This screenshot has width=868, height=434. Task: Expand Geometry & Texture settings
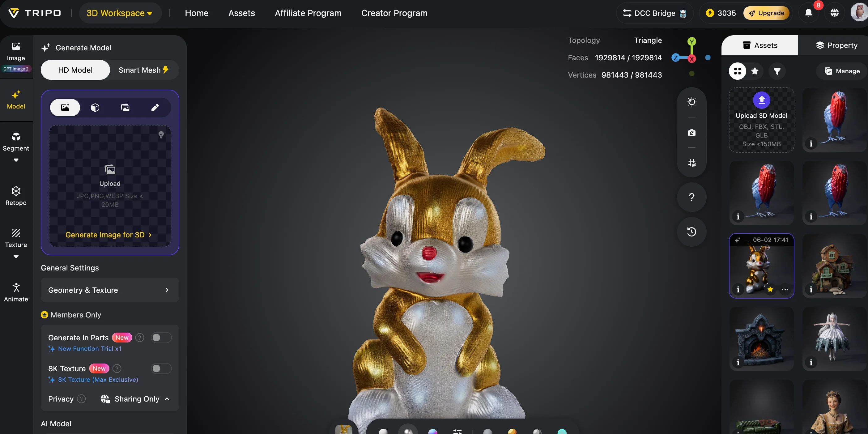[x=110, y=290]
